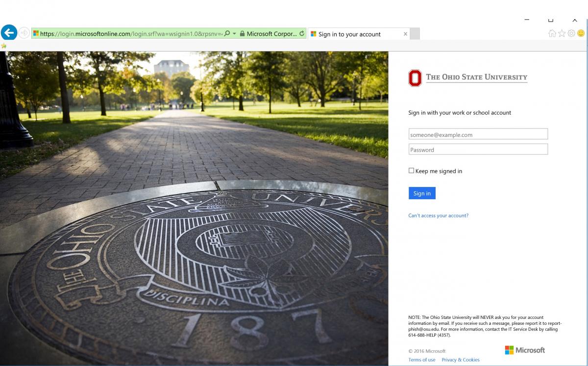Close the 'Sign in to your account' tab
The height and width of the screenshot is (366, 588).
(405, 34)
